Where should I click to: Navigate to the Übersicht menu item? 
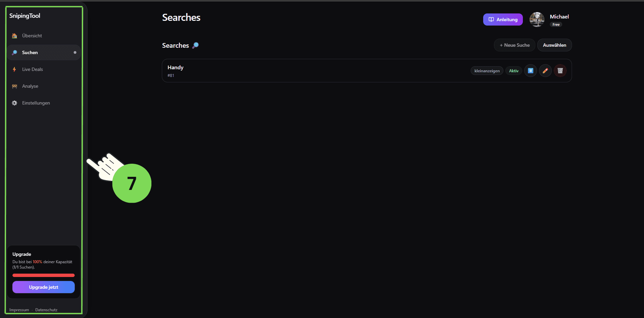pyautogui.click(x=32, y=36)
